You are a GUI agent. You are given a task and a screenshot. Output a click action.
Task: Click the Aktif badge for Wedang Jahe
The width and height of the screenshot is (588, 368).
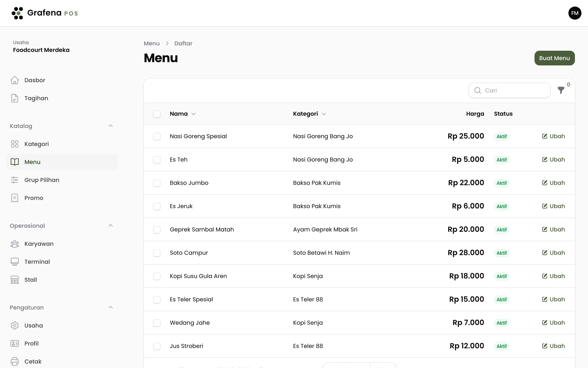pos(501,323)
